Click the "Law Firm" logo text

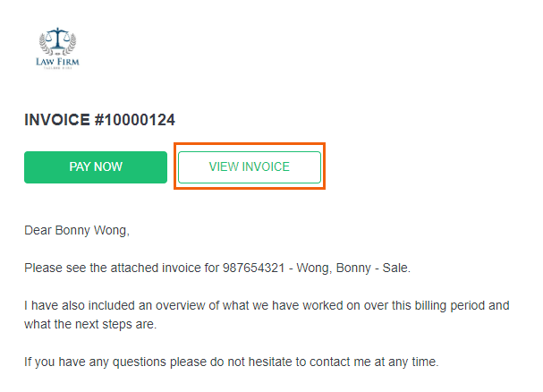click(57, 62)
